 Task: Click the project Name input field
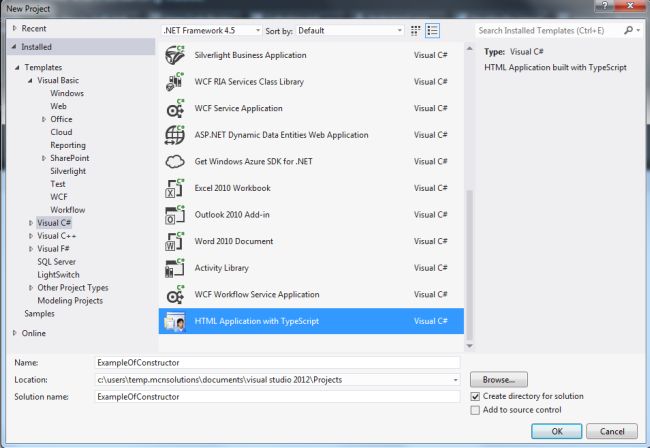(x=277, y=363)
